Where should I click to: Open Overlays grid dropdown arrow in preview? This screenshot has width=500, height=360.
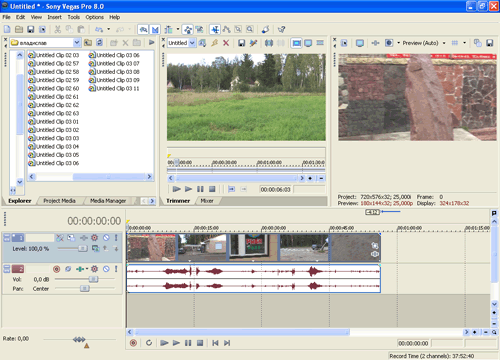(x=464, y=43)
